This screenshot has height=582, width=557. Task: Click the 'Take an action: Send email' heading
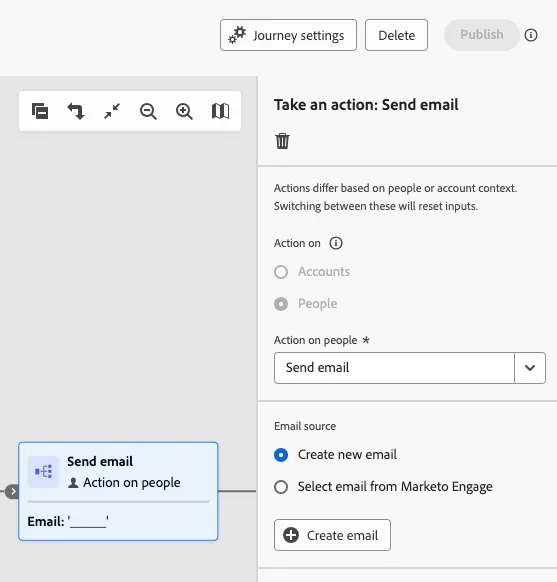point(366,105)
